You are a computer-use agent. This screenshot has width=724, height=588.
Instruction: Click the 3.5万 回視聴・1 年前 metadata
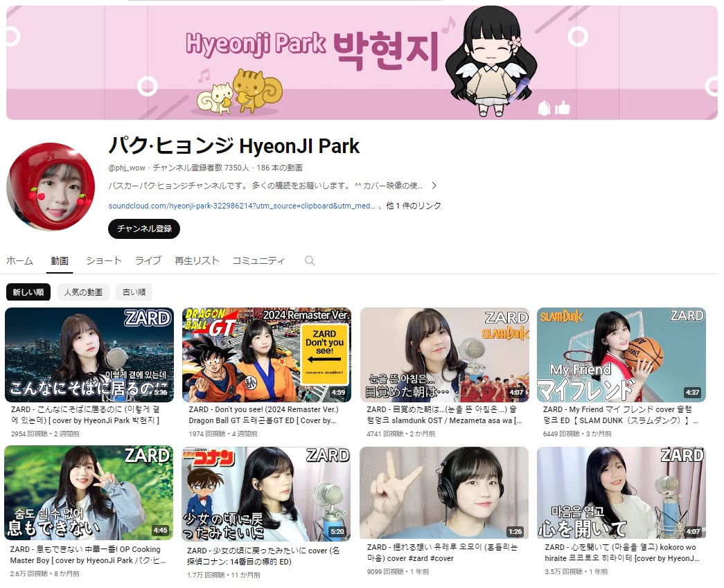pyautogui.click(x=576, y=571)
